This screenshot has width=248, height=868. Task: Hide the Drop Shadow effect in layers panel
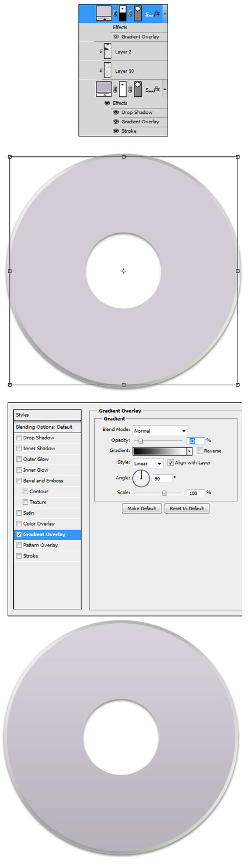[116, 112]
